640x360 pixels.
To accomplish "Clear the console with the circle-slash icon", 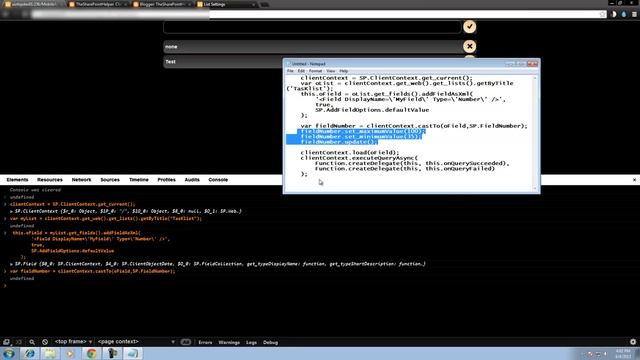I will (x=45, y=342).
